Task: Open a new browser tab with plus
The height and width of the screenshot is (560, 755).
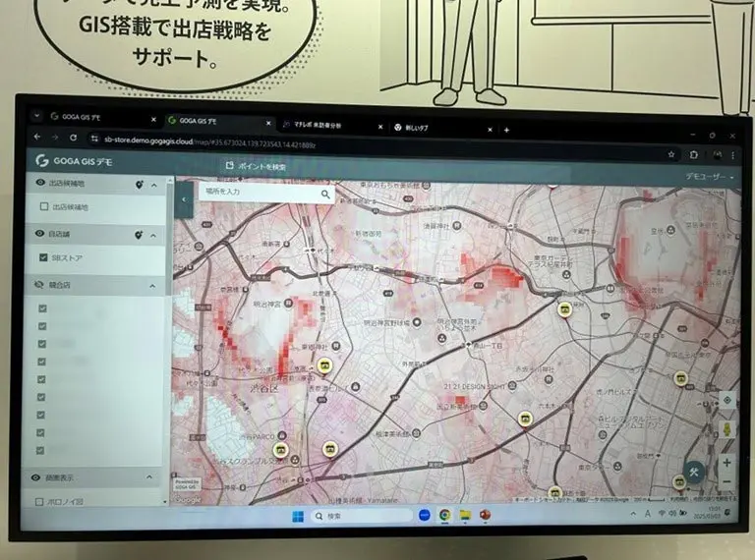Action: 506,130
